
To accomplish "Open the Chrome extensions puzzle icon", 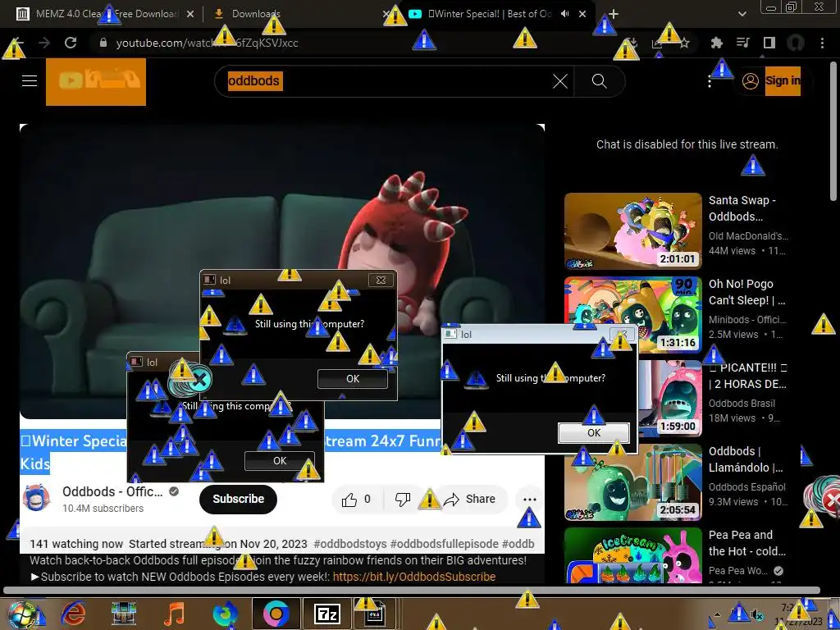I will click(716, 43).
